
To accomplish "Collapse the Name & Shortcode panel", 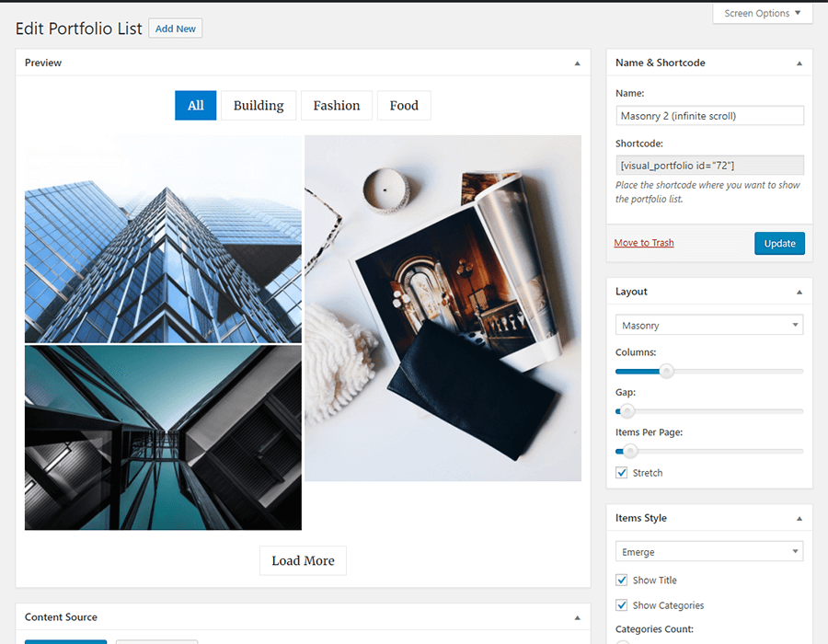I will 799,63.
